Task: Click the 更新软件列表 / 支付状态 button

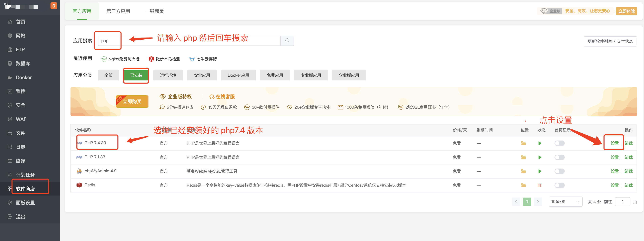Action: click(x=610, y=41)
